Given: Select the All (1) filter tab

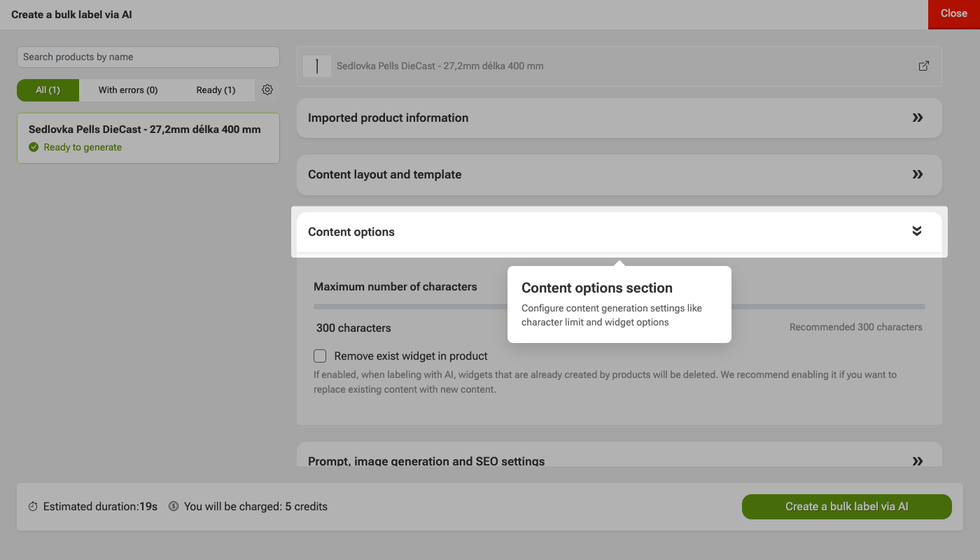Looking at the screenshot, I should pyautogui.click(x=48, y=90).
